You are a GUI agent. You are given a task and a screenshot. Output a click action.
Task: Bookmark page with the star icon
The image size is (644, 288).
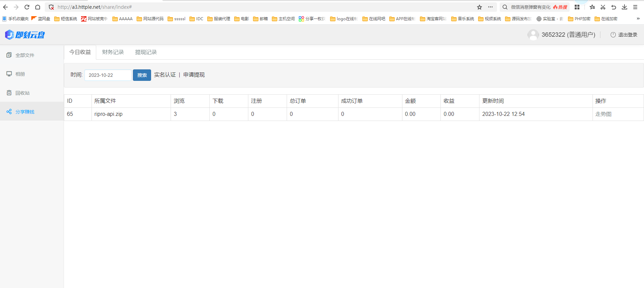pos(479,7)
